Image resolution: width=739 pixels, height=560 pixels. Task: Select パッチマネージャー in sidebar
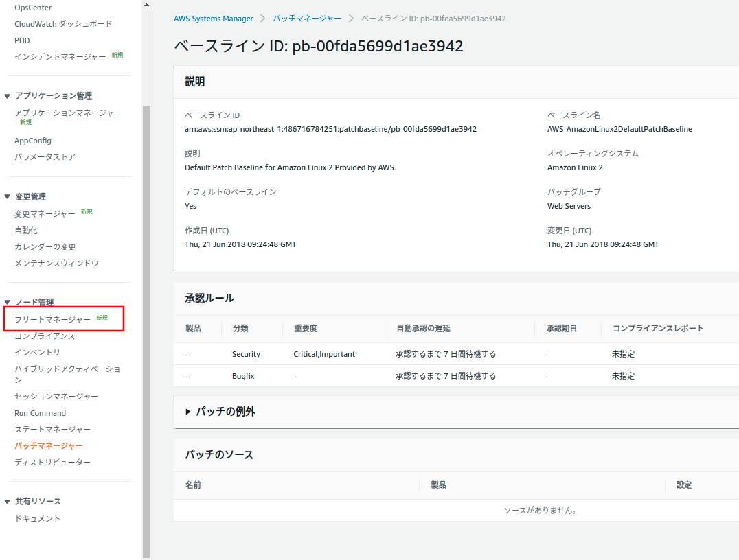pyautogui.click(x=49, y=445)
